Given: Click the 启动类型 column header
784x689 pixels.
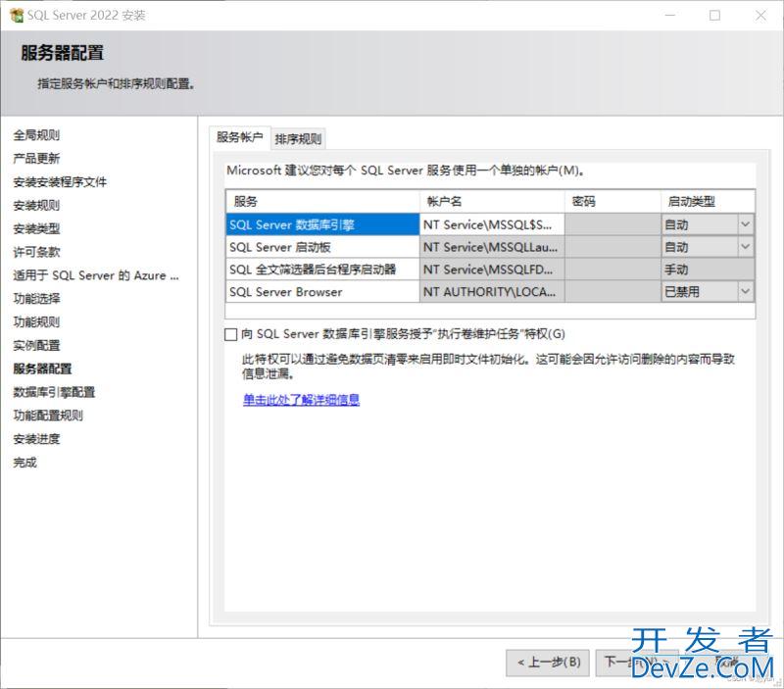Looking at the screenshot, I should [708, 202].
